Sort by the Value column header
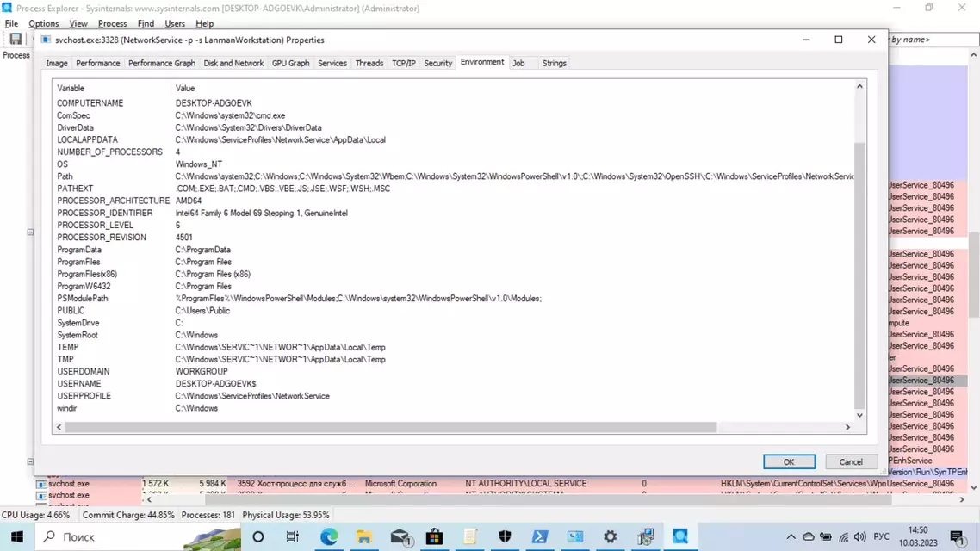Screen dimensions: 980x551 click(x=512, y=88)
